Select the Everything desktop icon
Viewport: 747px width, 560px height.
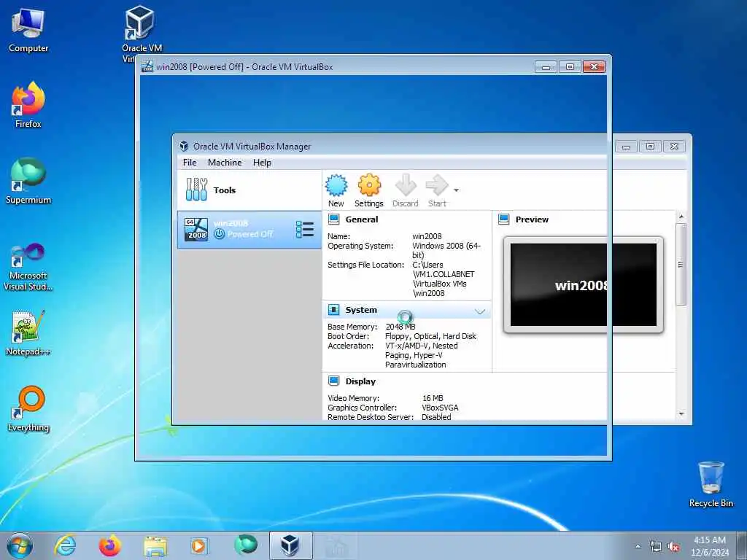click(28, 408)
